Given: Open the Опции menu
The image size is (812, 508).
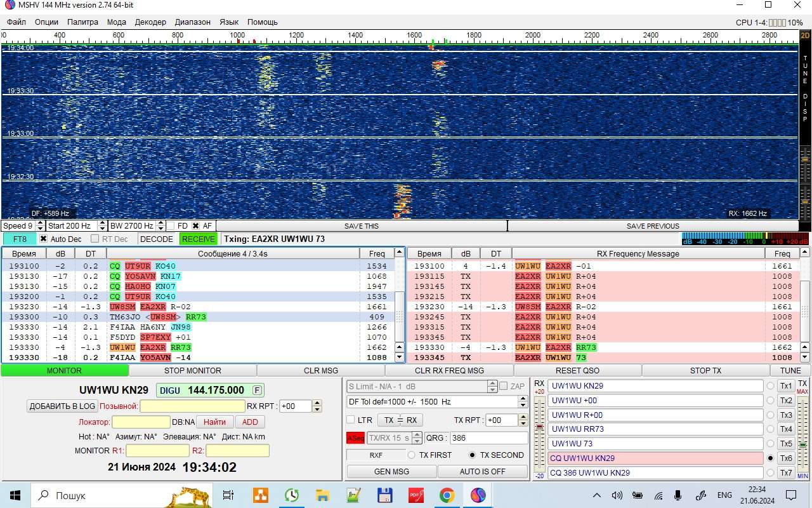Looking at the screenshot, I should point(46,22).
